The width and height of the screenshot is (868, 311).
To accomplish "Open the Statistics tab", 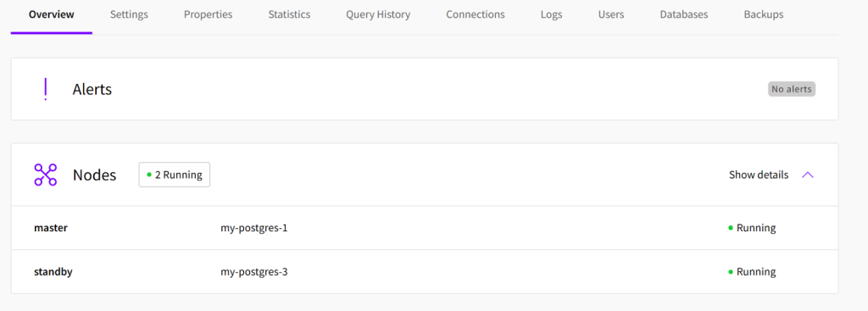I will tap(289, 14).
